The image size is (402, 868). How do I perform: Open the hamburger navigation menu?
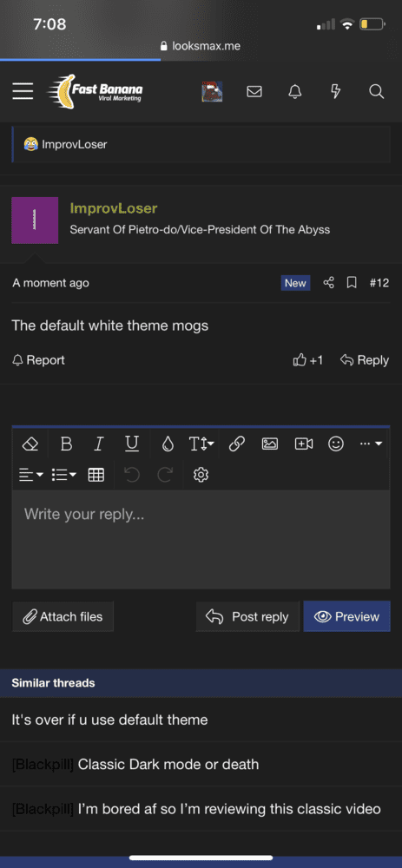coord(23,91)
